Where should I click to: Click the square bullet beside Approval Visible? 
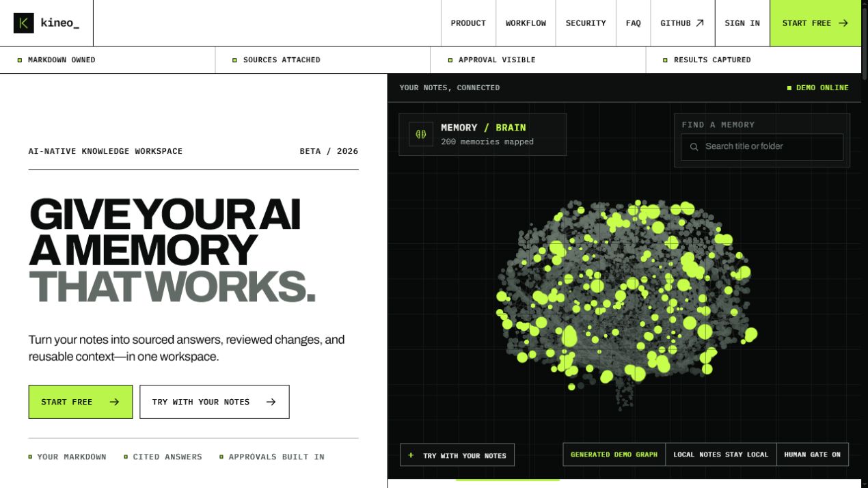(450, 60)
